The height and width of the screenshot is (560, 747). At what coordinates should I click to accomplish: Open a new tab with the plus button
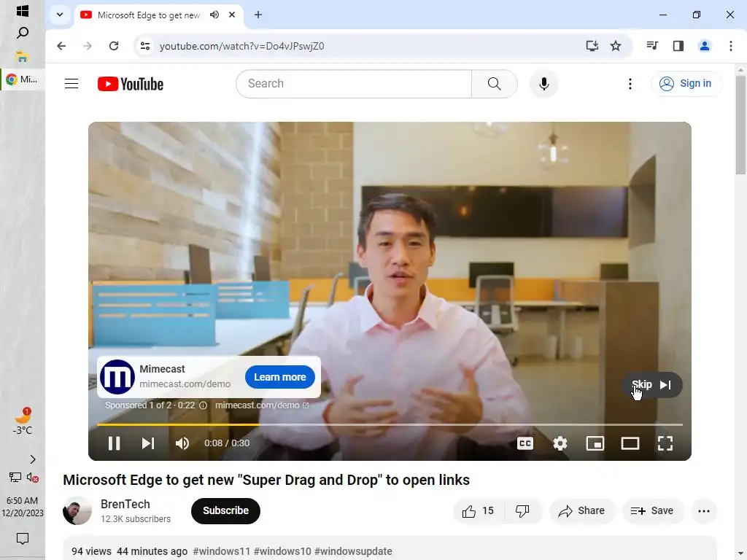click(258, 15)
